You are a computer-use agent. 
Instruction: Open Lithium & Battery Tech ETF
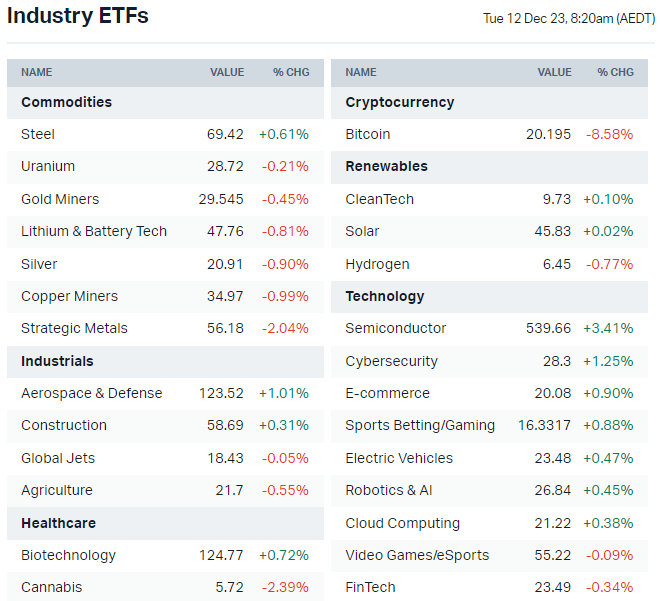[x=94, y=231]
